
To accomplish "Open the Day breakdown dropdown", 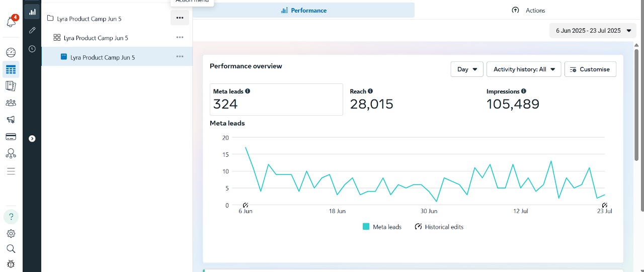I will click(467, 69).
